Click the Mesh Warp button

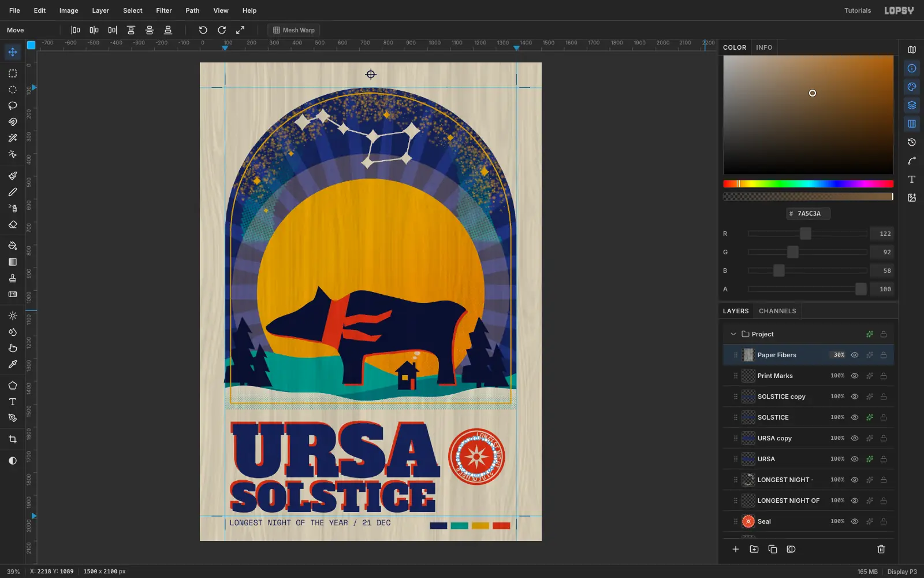pyautogui.click(x=294, y=30)
